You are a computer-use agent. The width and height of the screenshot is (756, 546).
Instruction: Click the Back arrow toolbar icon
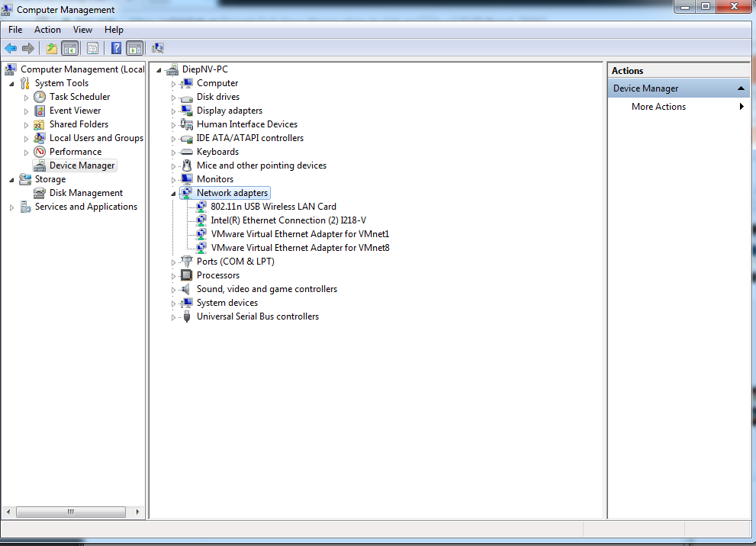pos(11,48)
